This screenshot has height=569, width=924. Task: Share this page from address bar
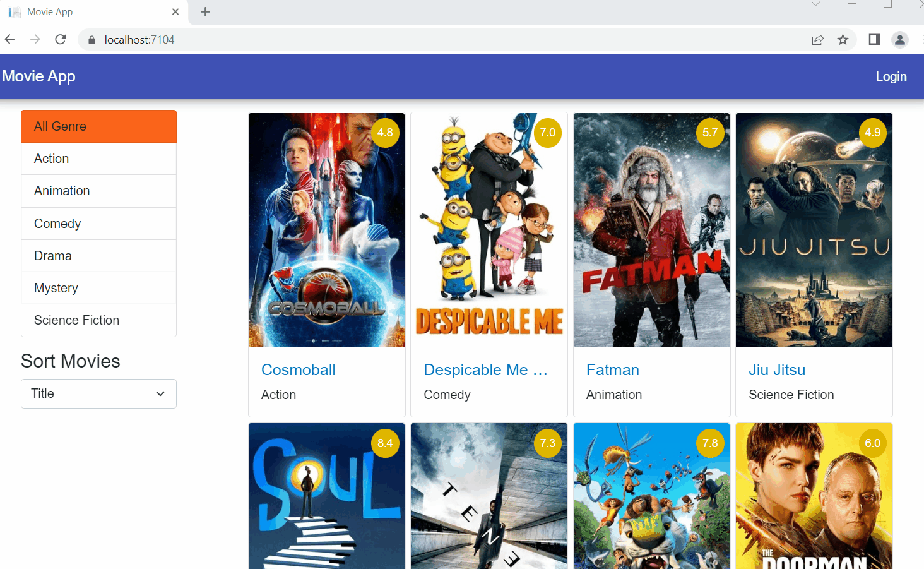817,40
